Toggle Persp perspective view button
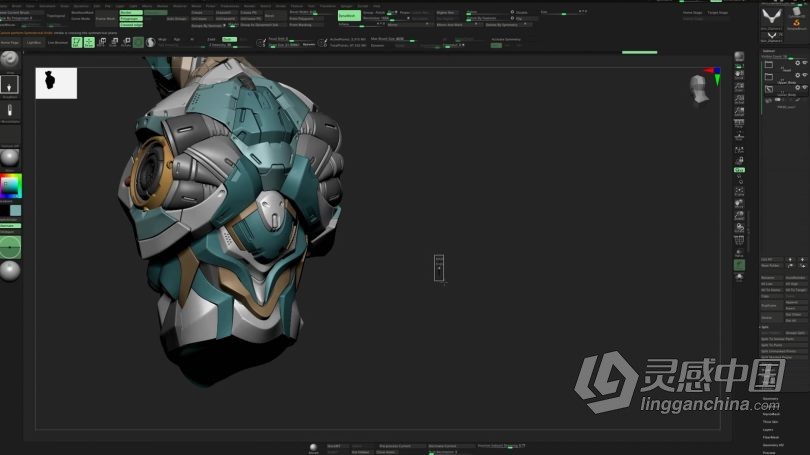The image size is (810, 455). (x=739, y=123)
